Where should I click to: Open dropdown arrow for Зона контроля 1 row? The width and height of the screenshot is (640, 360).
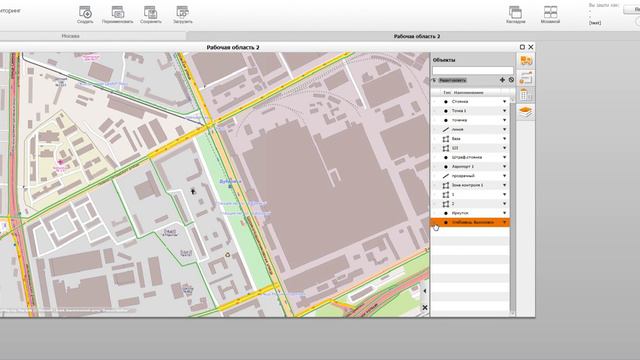(x=504, y=185)
